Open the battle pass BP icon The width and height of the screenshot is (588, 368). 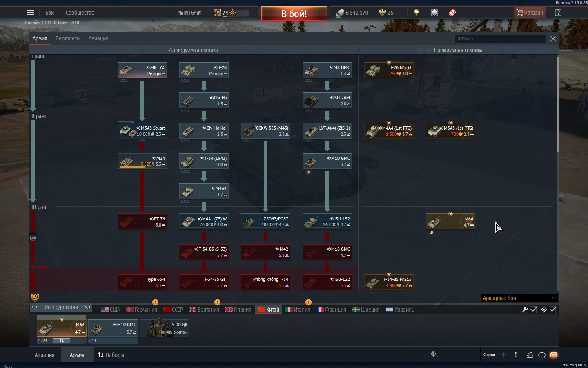pyautogui.click(x=452, y=13)
